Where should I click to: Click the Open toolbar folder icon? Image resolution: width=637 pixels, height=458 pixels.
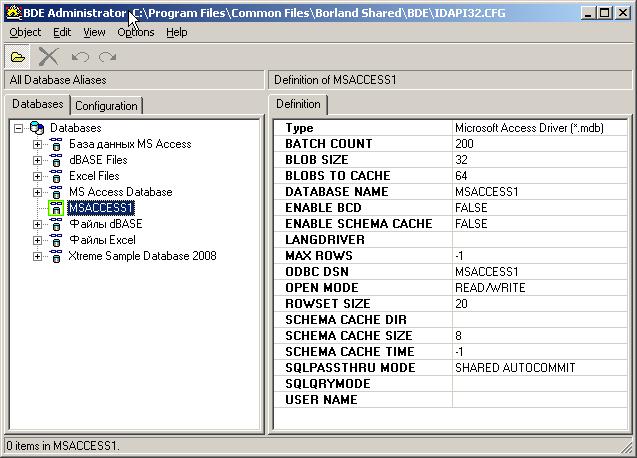click(18, 56)
